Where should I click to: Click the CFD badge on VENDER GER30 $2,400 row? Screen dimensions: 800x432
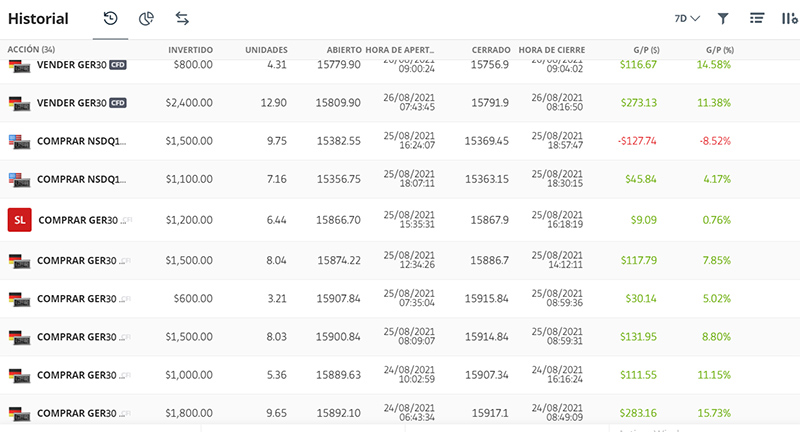(118, 103)
